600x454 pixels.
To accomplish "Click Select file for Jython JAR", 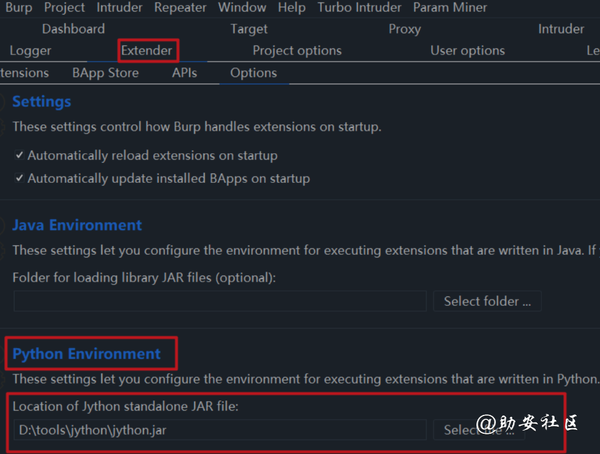I will (487, 430).
